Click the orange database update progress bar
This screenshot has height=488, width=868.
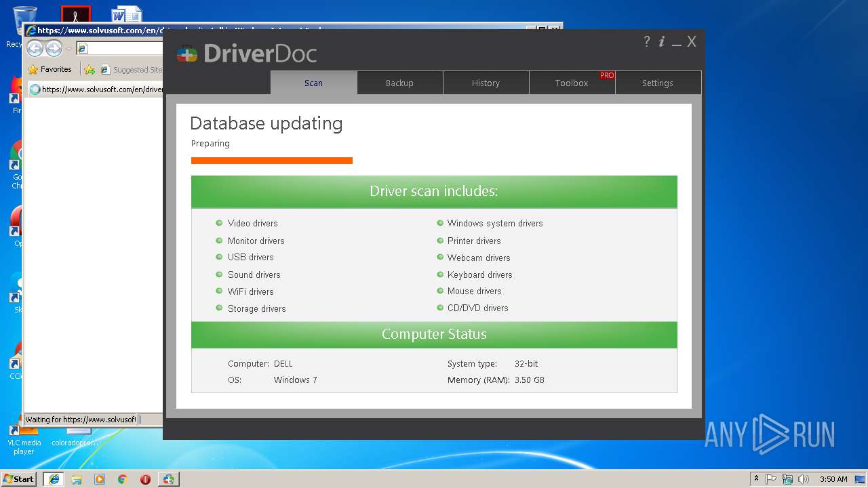click(272, 161)
